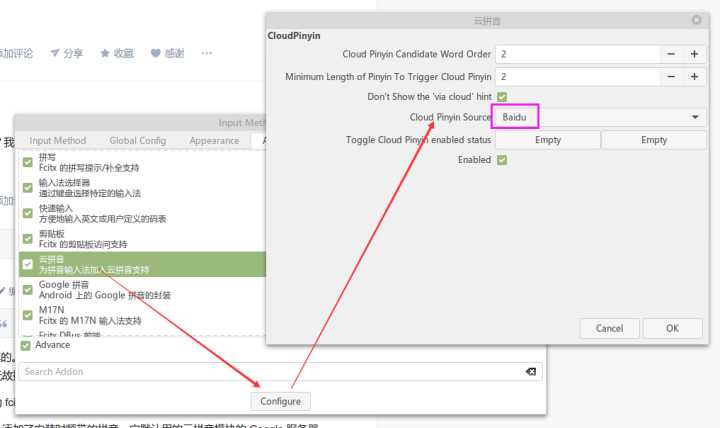Image resolution: width=720 pixels, height=428 pixels.
Task: Clear the Search Addon field with backspace icon
Action: click(531, 372)
